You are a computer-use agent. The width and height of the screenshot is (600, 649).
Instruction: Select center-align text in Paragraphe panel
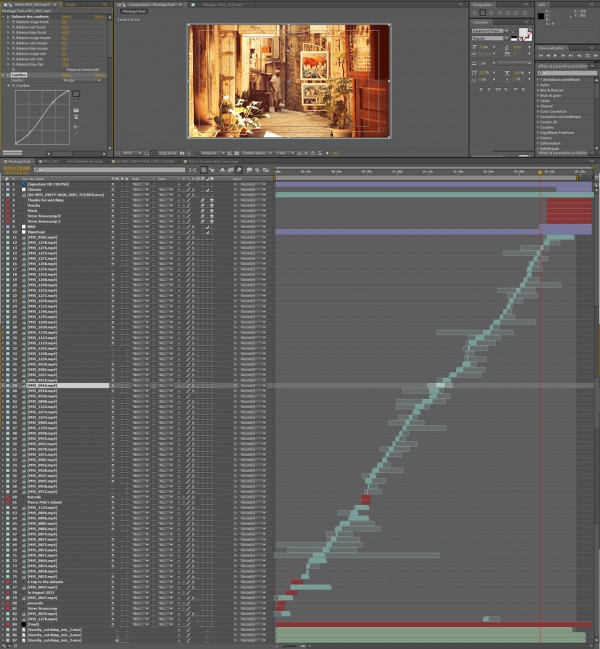483,13
